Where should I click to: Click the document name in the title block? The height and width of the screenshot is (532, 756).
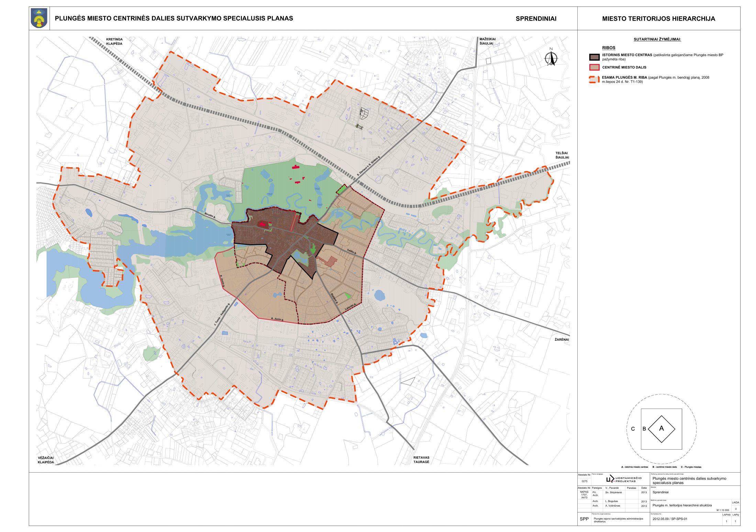coord(689,480)
